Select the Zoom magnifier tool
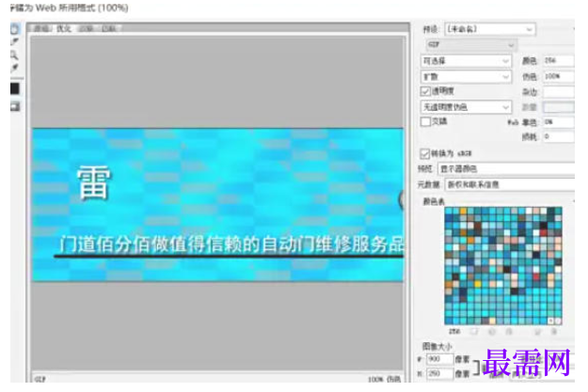Screen dimensions: 588x392 tap(15, 55)
